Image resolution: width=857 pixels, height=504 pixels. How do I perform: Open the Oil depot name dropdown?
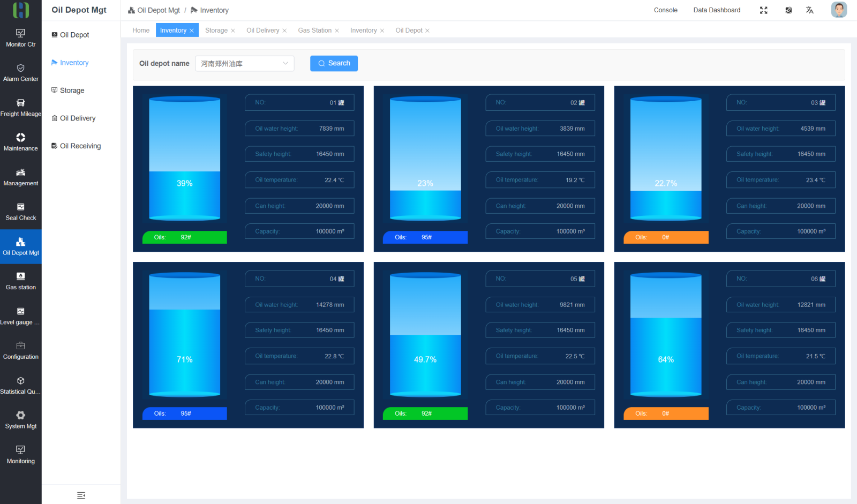(x=245, y=64)
